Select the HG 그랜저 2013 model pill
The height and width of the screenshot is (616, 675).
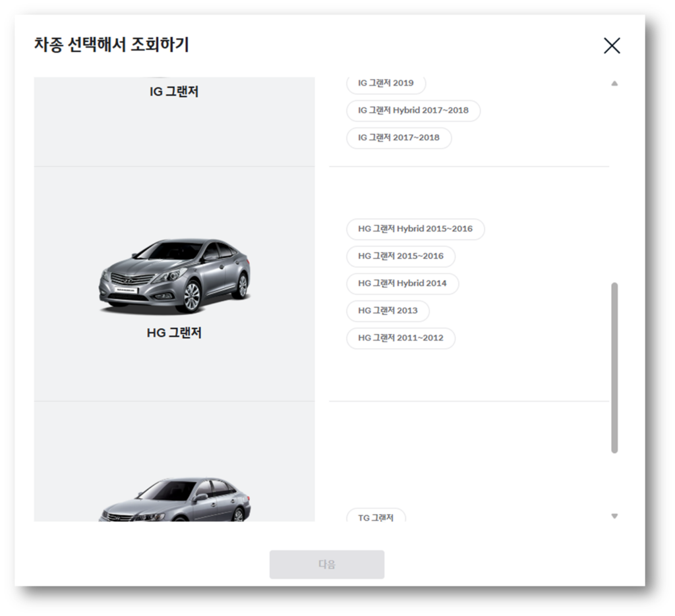point(388,311)
